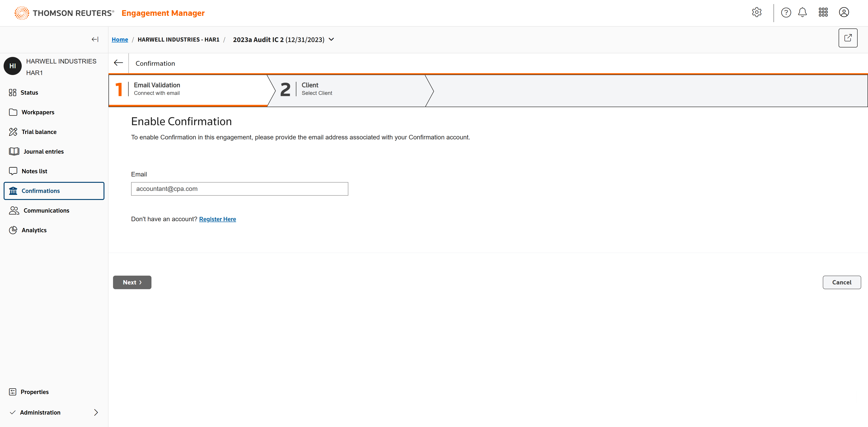This screenshot has height=427, width=868.
Task: Collapse the left sidebar panel
Action: click(x=95, y=39)
